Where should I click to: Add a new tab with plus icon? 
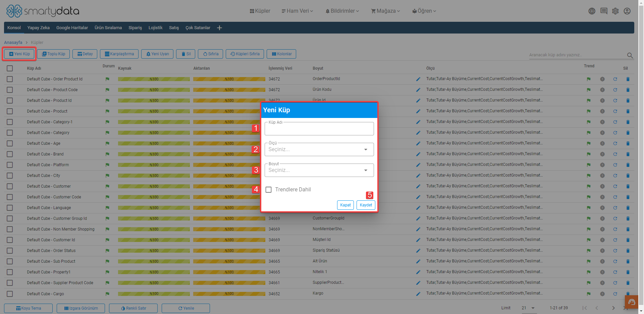[219, 28]
